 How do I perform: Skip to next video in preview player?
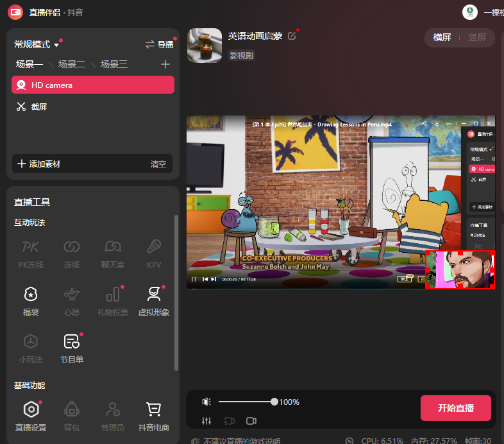click(214, 279)
